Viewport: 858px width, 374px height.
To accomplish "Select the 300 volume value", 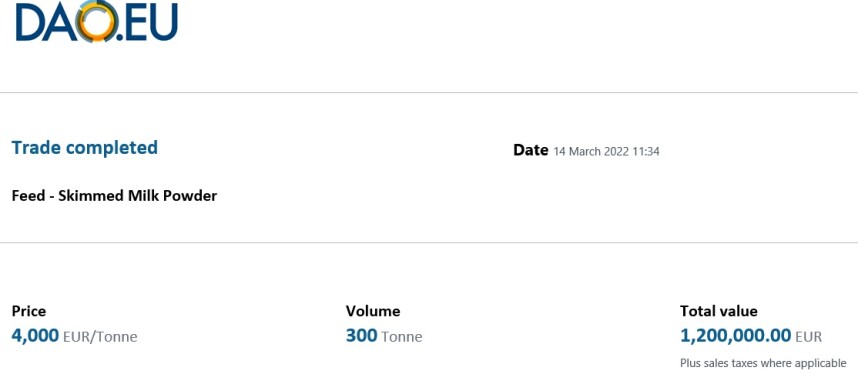I will pyautogui.click(x=361, y=335).
